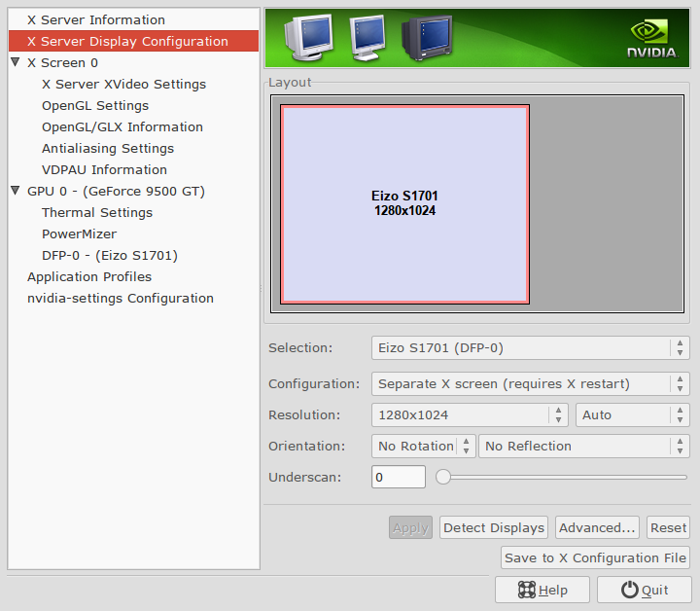700x611 pixels.
Task: Open the No Rotation dropdown
Action: tap(424, 447)
